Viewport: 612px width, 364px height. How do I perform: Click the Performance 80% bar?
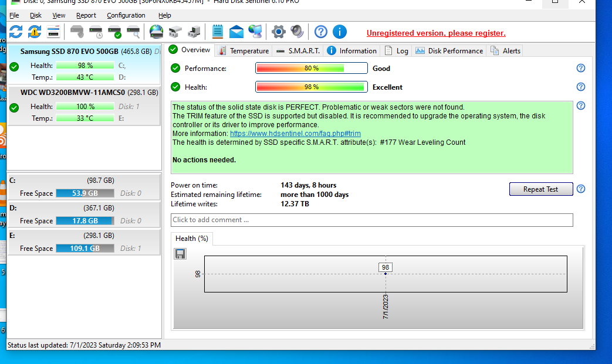(311, 68)
